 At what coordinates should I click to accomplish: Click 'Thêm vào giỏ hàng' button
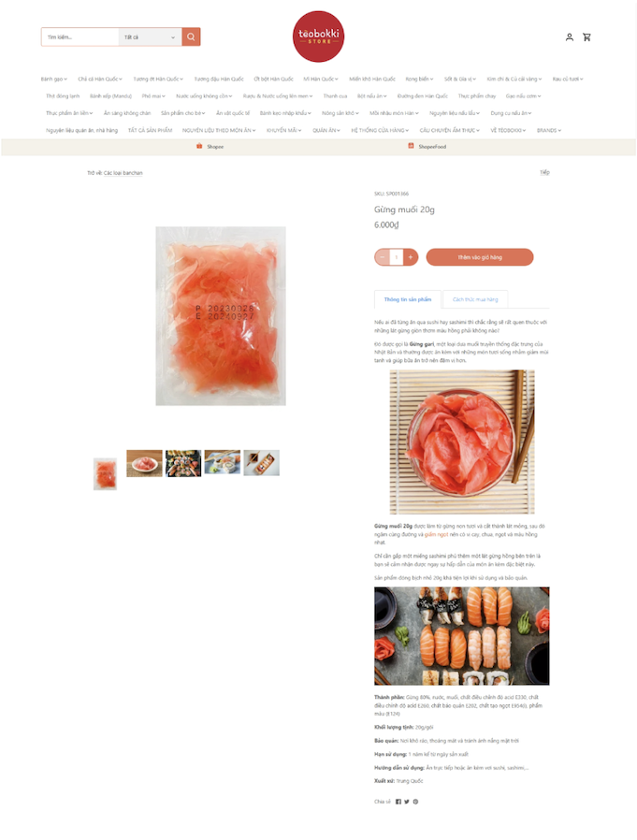480,257
